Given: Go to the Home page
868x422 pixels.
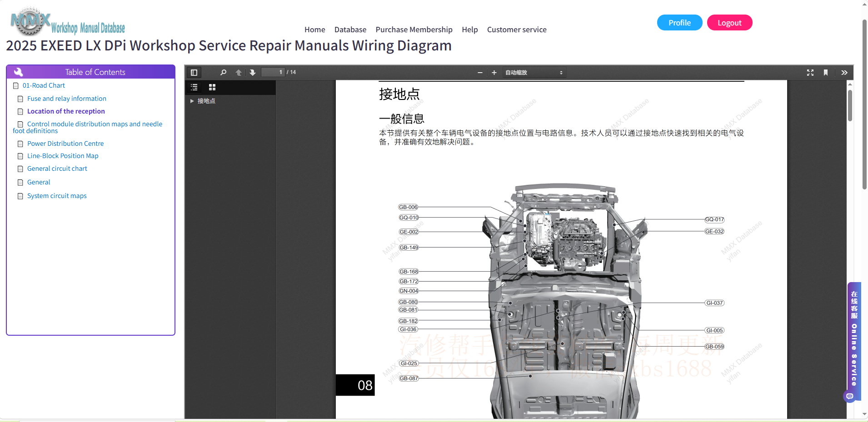Looking at the screenshot, I should (315, 30).
